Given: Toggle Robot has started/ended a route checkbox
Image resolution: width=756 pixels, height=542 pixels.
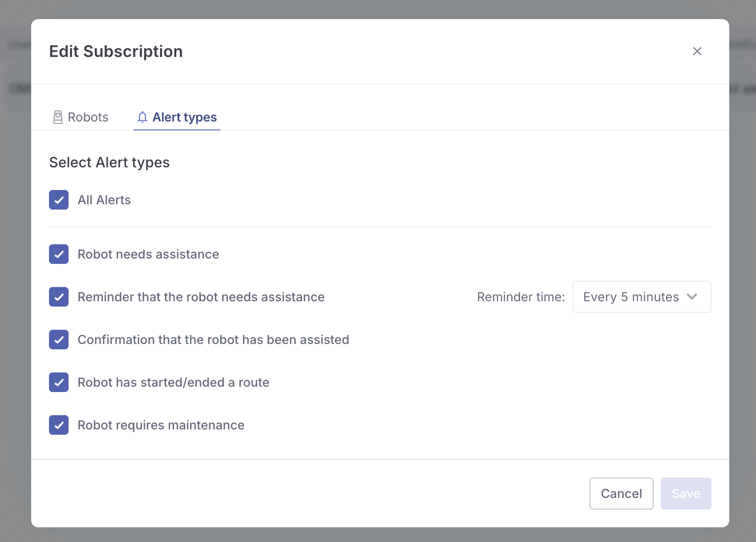Looking at the screenshot, I should tap(59, 382).
